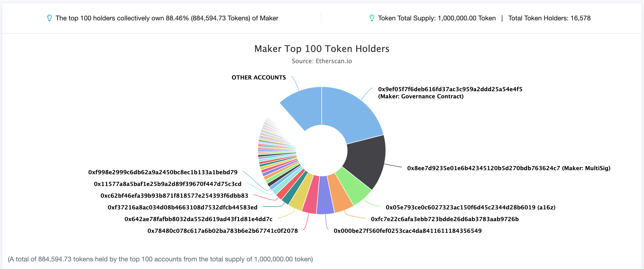This screenshot has width=644, height=269.
Task: Click the 0xc62bf46efa39b93b address label
Action: 174,196
